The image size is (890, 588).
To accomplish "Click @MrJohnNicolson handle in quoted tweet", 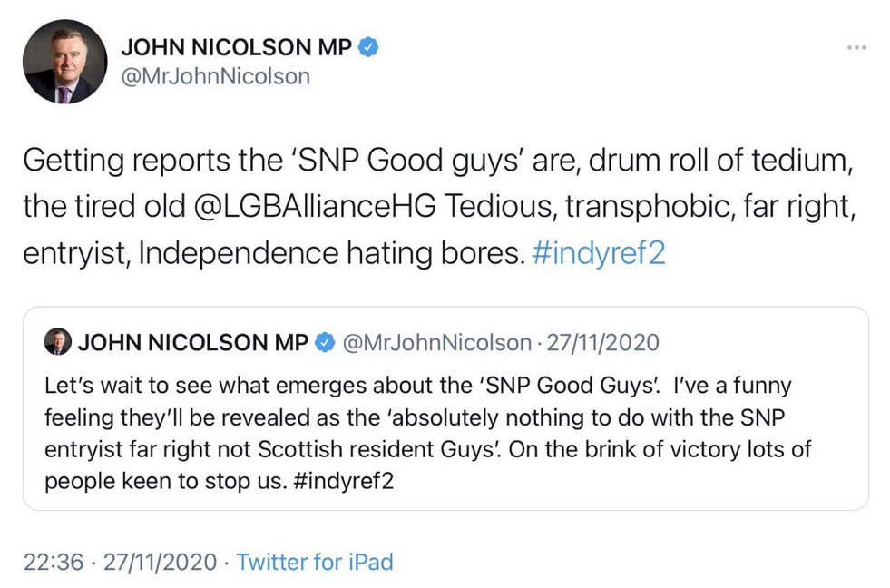I will (x=435, y=342).
